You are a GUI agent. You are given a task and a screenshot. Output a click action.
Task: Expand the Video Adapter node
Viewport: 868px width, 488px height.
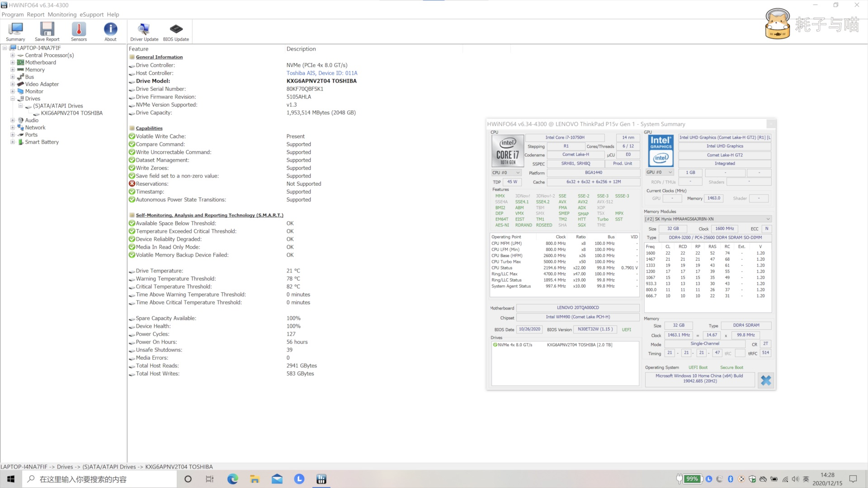click(x=13, y=84)
